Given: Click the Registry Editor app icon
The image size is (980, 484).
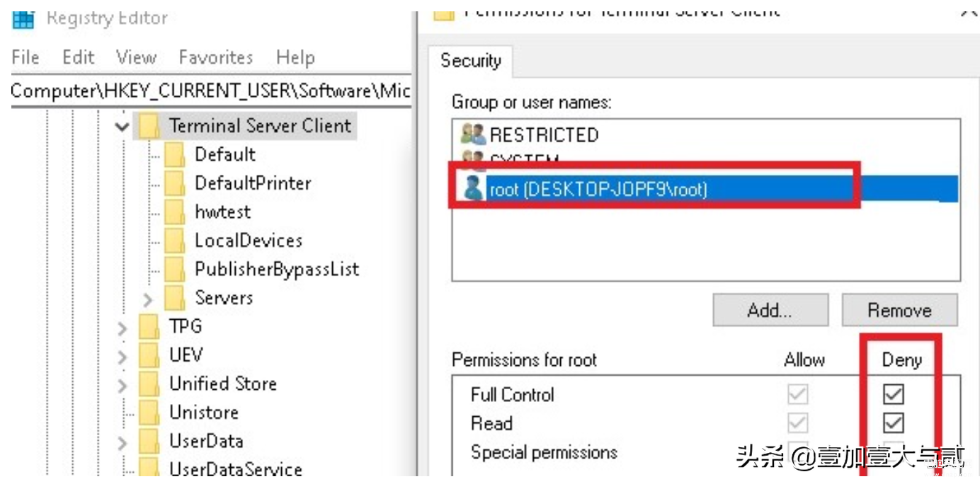Looking at the screenshot, I should tap(23, 19).
